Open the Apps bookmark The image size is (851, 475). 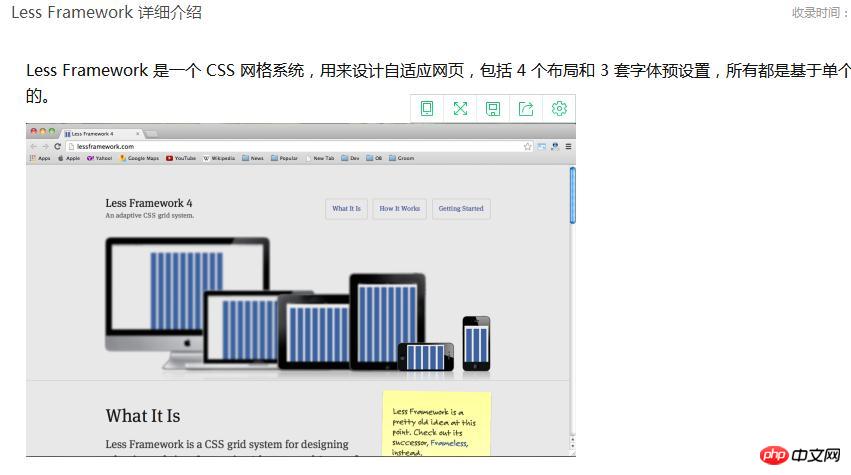pyautogui.click(x=40, y=159)
